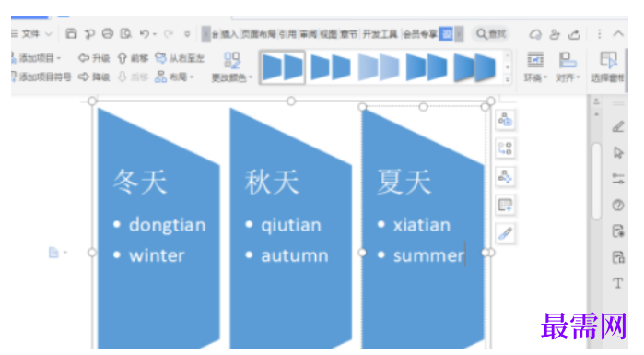
Task: Open print preview icon
Action: [125, 34]
